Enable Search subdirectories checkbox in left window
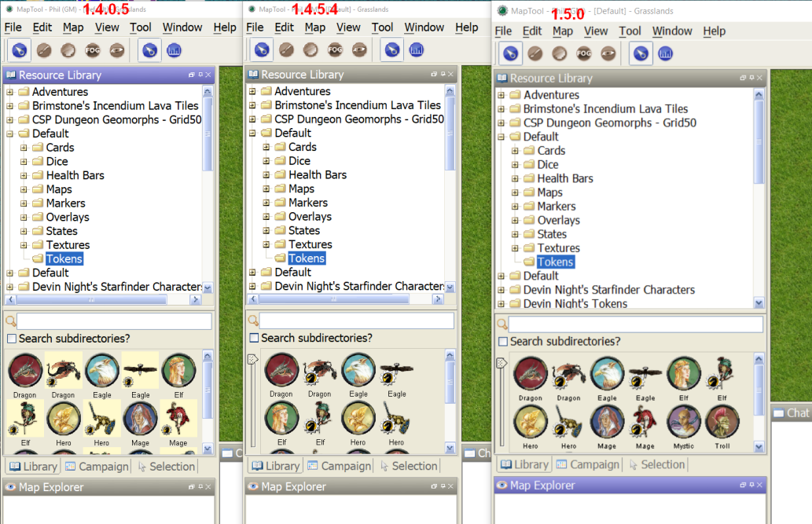Image resolution: width=812 pixels, height=524 pixels. point(11,339)
